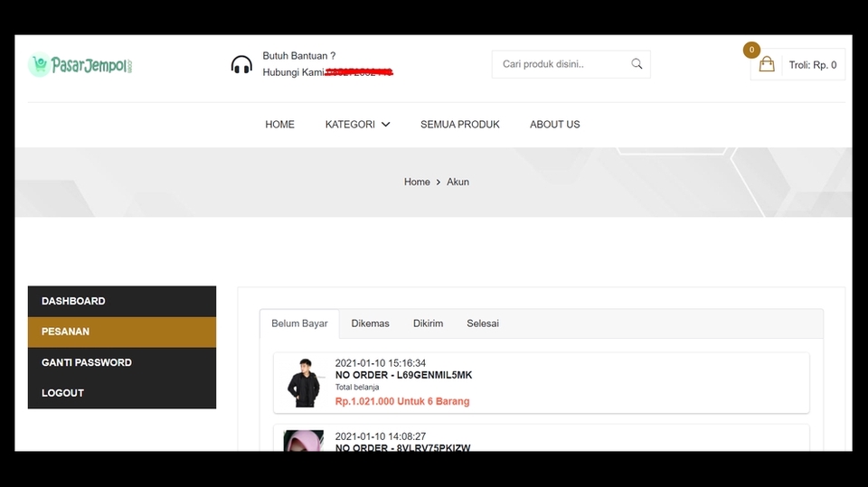Image resolution: width=868 pixels, height=487 pixels.
Task: Switch to the Dikemas tab
Action: pos(371,323)
